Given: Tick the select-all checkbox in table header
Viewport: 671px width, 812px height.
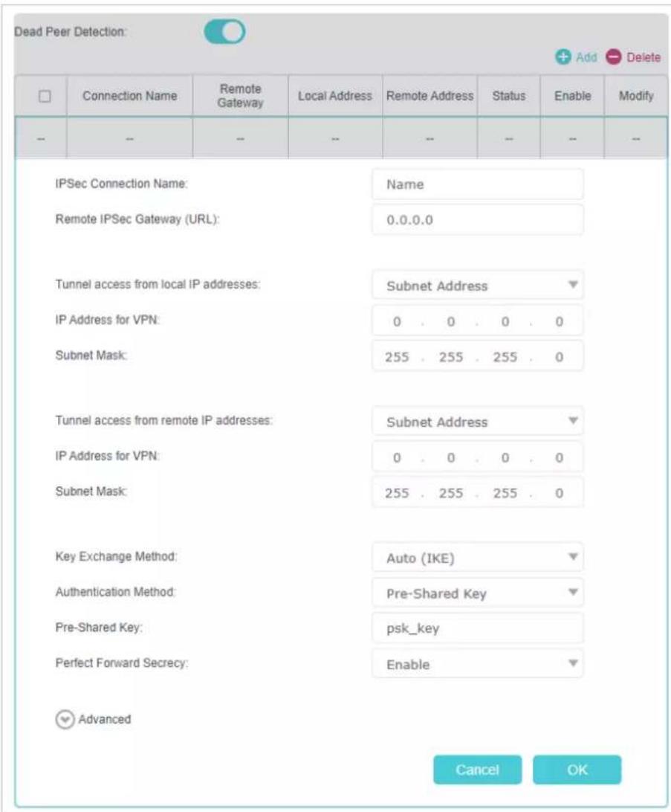Looking at the screenshot, I should pos(45,96).
